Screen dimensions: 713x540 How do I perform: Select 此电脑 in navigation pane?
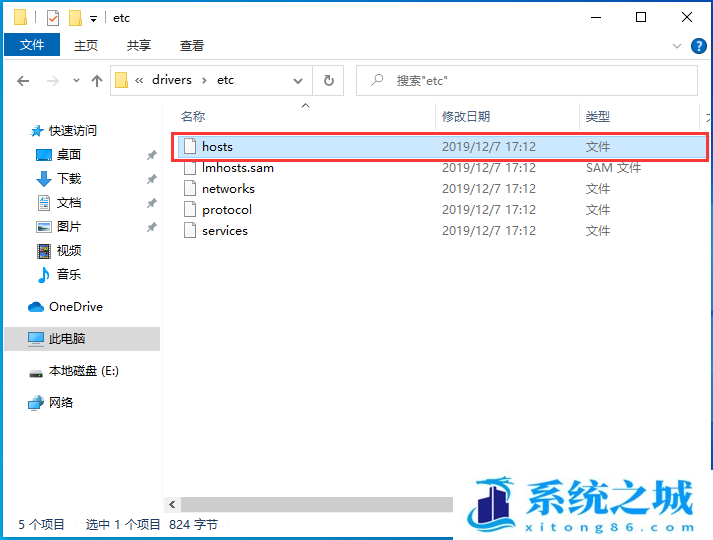(82, 339)
